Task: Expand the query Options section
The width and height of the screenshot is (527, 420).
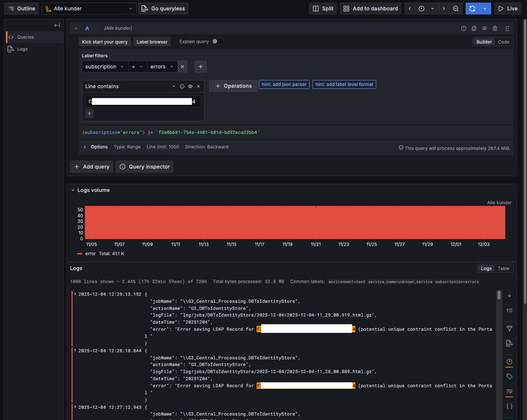Action: coord(85,147)
